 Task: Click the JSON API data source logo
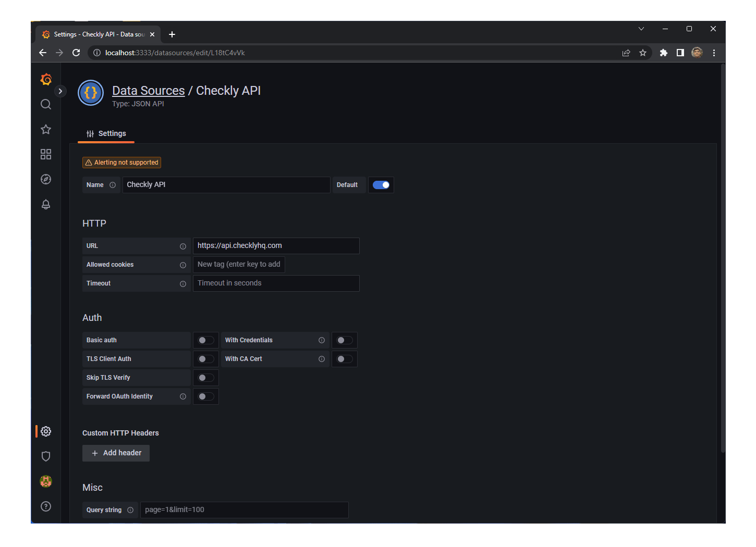point(91,93)
